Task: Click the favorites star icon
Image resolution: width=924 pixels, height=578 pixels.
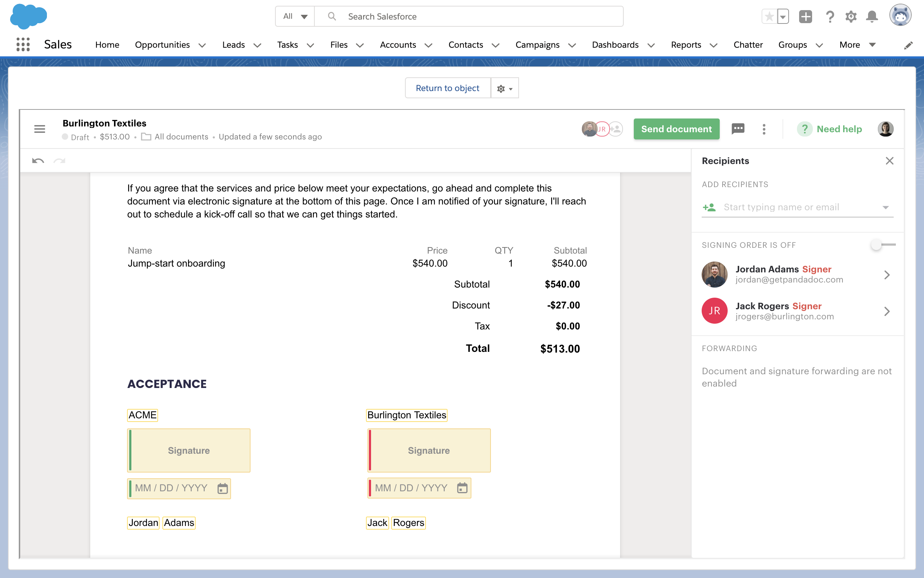Action: pos(770,17)
